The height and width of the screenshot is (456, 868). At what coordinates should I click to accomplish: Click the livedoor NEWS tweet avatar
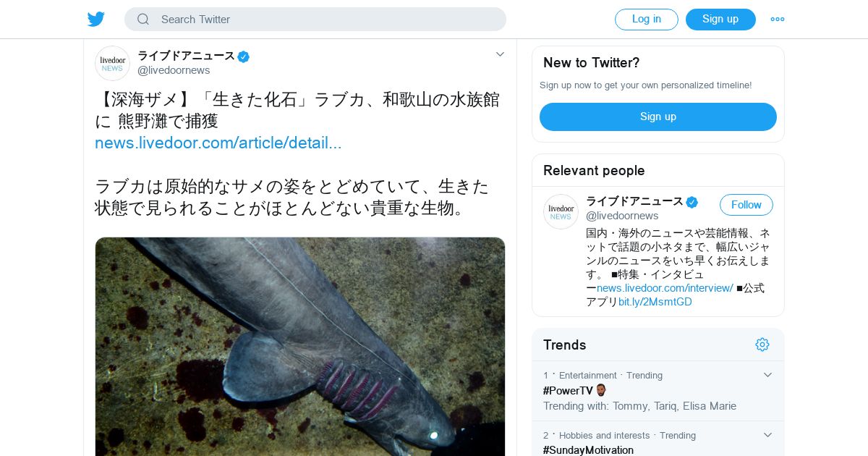(x=112, y=63)
